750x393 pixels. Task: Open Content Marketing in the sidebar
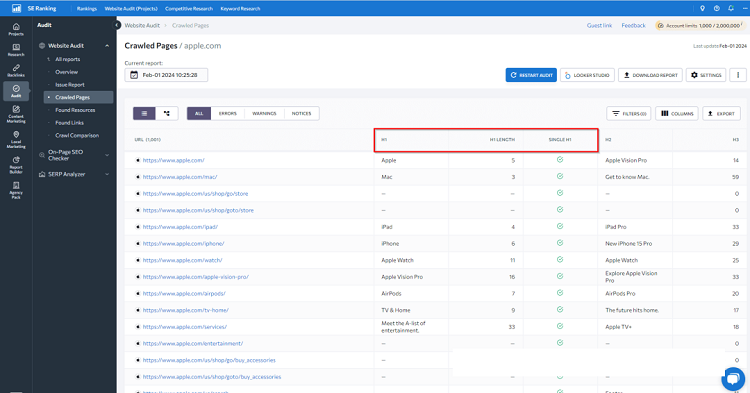tap(16, 114)
